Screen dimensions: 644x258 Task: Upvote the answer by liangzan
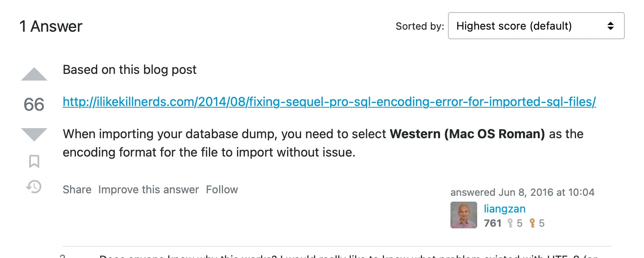34,74
